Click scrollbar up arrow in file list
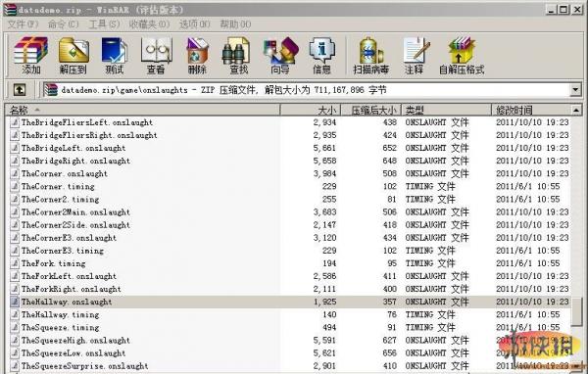Image resolution: width=588 pixels, height=374 pixels. coord(576,110)
